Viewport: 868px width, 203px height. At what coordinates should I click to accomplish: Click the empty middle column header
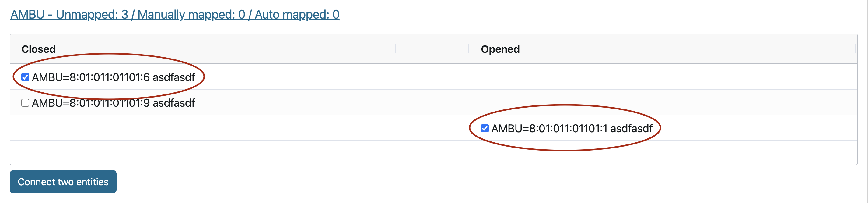point(432,49)
